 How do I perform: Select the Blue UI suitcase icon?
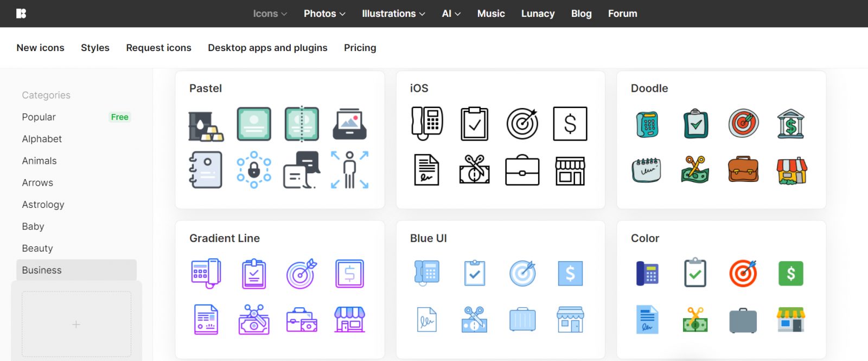point(522,319)
